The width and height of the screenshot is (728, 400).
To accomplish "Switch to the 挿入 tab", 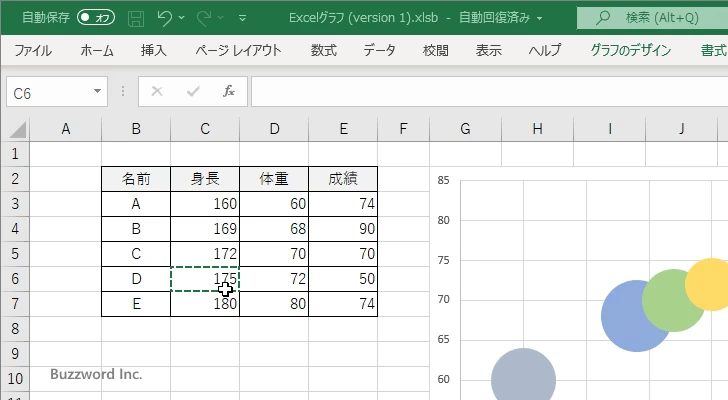I will 154,50.
